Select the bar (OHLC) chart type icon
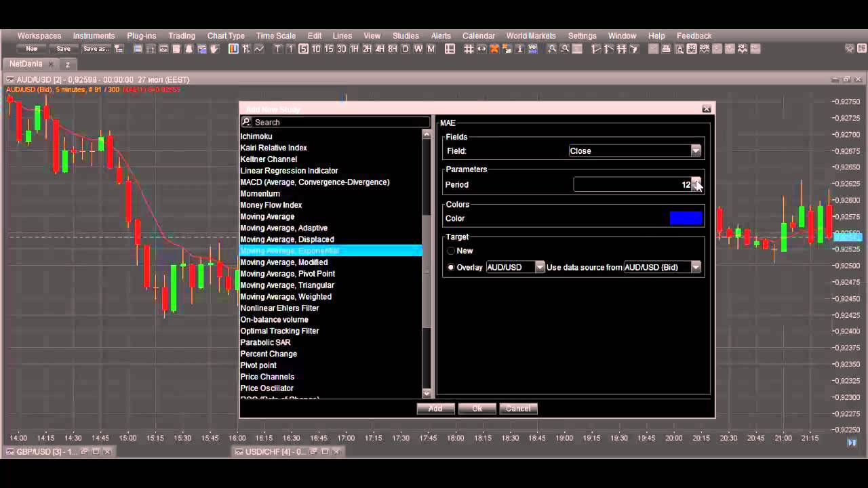This screenshot has height=488, width=868. click(246, 49)
